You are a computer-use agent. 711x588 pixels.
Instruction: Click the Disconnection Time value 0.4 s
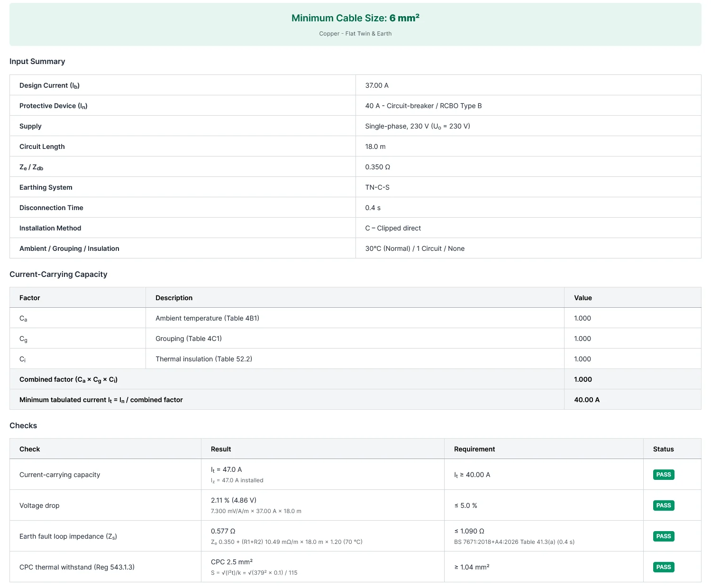(x=373, y=208)
